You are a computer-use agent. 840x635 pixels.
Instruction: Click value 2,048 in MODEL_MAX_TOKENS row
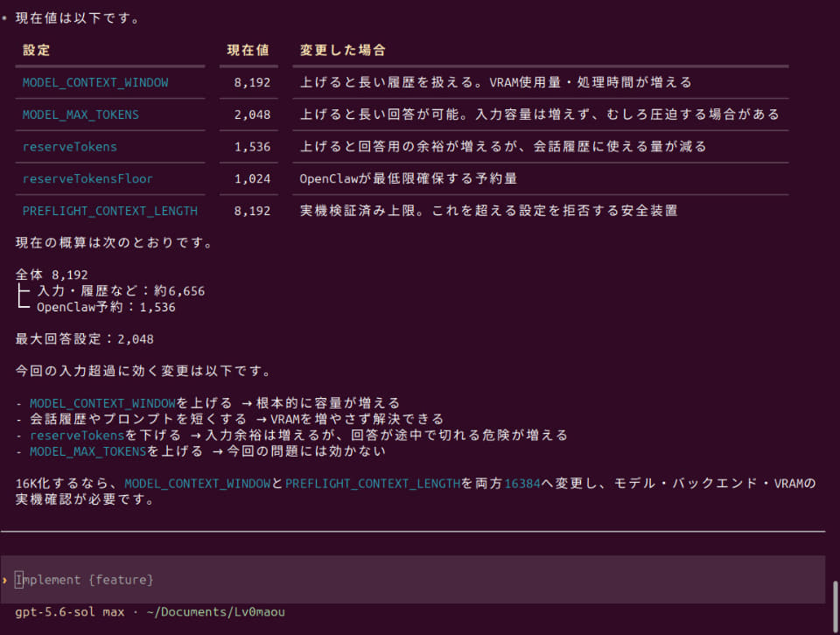252,115
